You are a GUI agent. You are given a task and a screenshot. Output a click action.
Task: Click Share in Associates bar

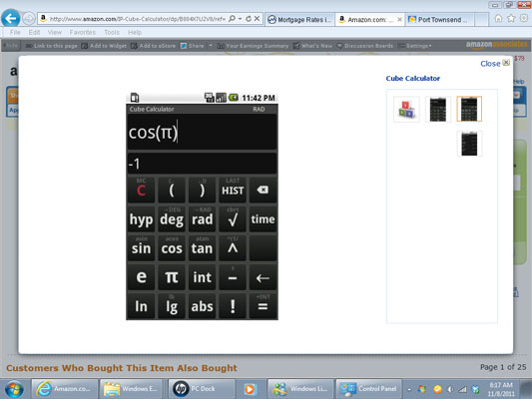click(x=193, y=46)
